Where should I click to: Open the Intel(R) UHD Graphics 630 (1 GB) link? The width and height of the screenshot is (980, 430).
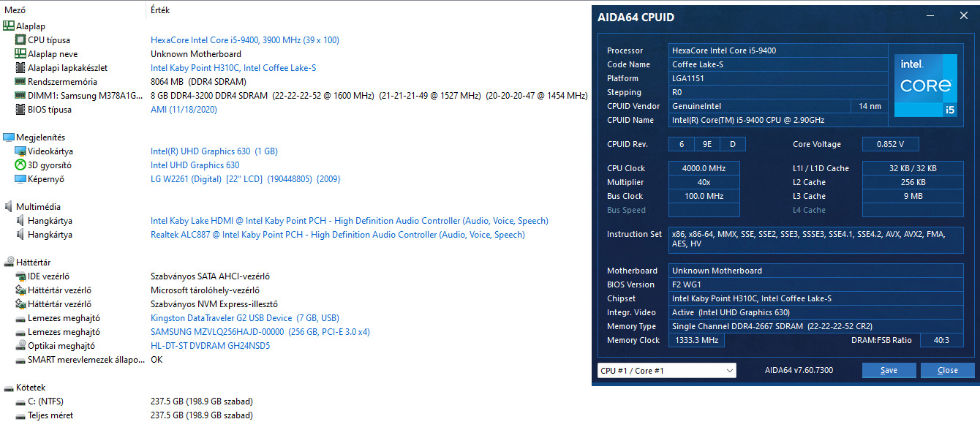tap(214, 151)
